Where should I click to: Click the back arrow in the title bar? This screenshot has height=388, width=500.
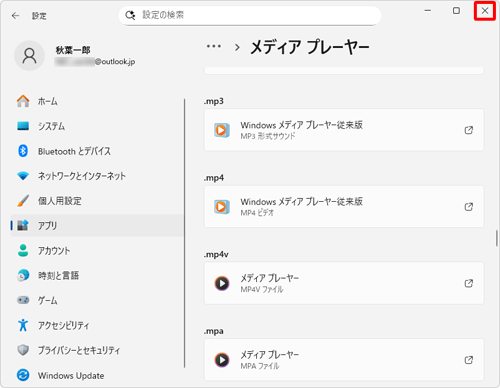click(x=15, y=16)
